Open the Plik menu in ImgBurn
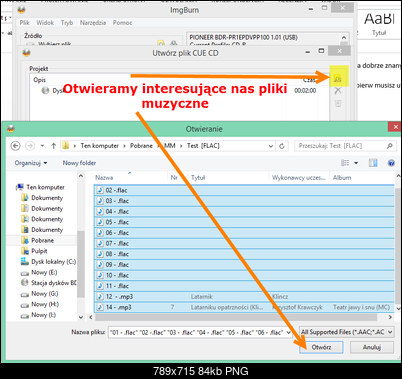 click(x=24, y=23)
